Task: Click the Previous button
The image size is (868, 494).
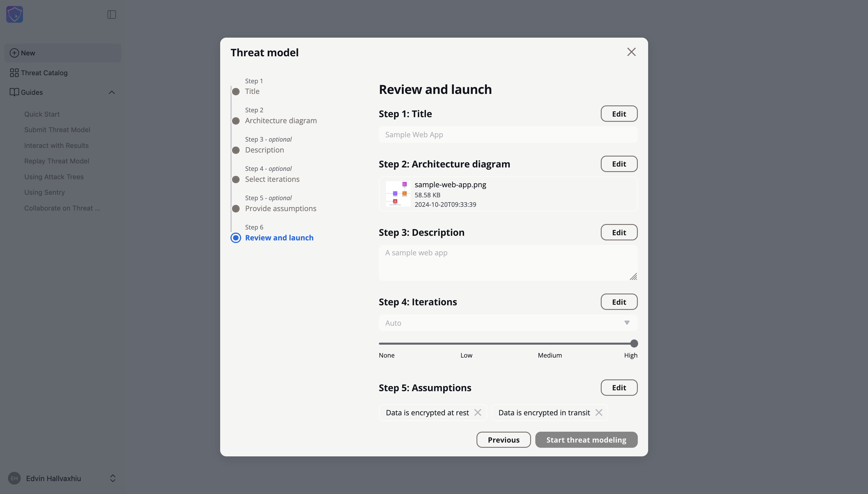Action: click(503, 440)
